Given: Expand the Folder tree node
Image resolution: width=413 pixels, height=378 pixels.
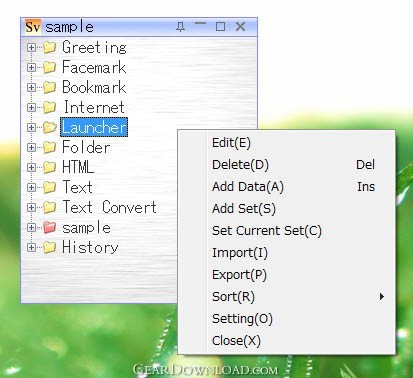Looking at the screenshot, I should coord(31,147).
